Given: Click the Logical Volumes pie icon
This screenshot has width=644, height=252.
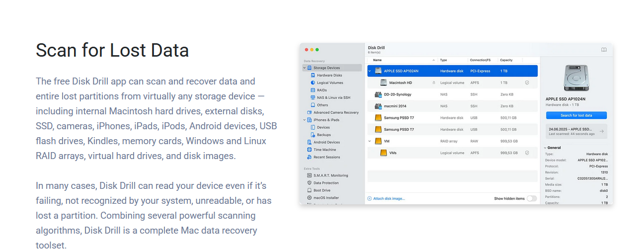Looking at the screenshot, I should (x=313, y=83).
